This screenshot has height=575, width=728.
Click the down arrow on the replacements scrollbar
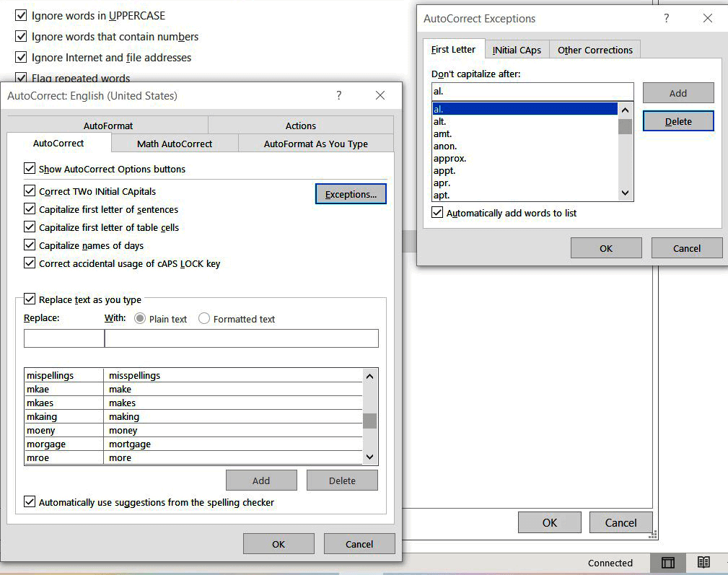point(369,457)
